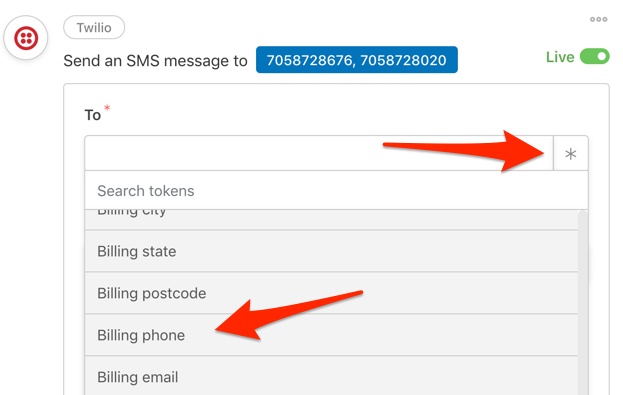Choose the Billing state token
Screen dimensions: 623x395
tap(331, 252)
